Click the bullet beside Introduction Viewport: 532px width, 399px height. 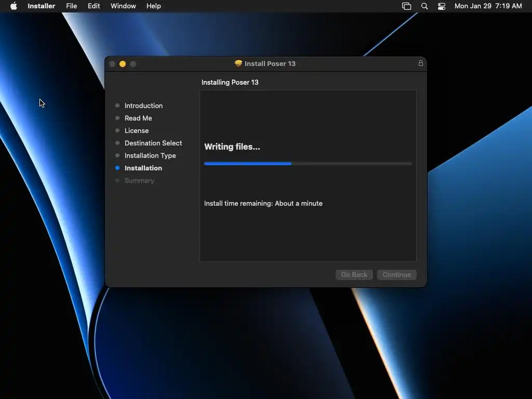point(117,105)
